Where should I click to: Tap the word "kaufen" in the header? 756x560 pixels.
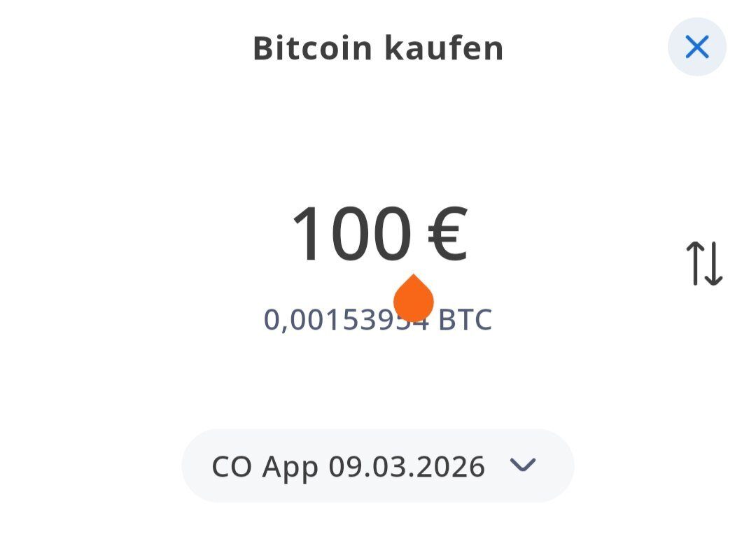[443, 48]
